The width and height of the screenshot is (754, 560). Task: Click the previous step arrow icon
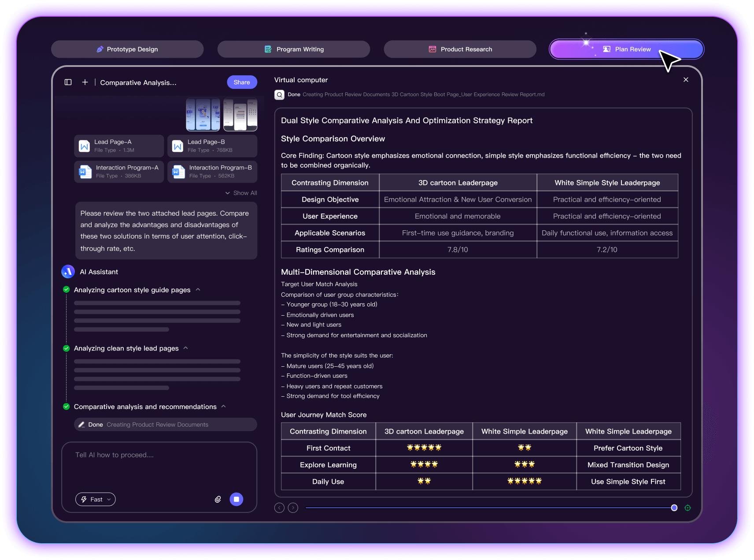click(279, 508)
